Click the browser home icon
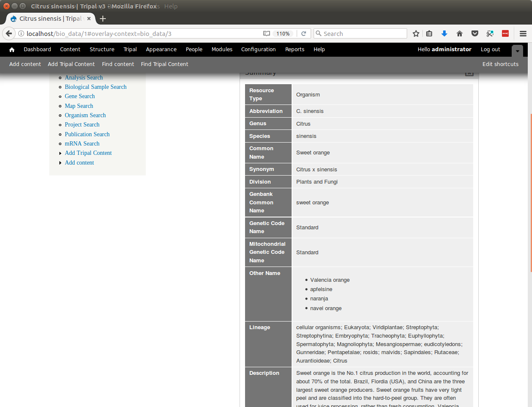 point(460,34)
